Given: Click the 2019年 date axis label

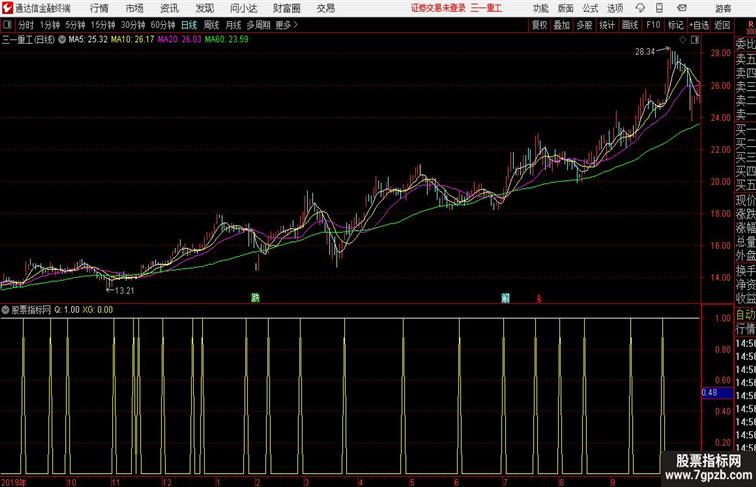Looking at the screenshot, I should [14, 482].
